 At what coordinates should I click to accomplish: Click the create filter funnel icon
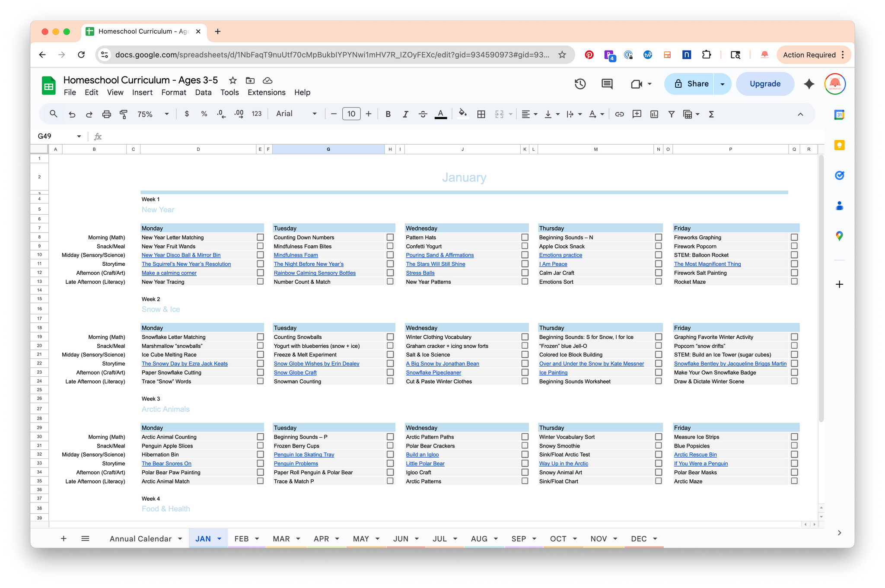(671, 114)
